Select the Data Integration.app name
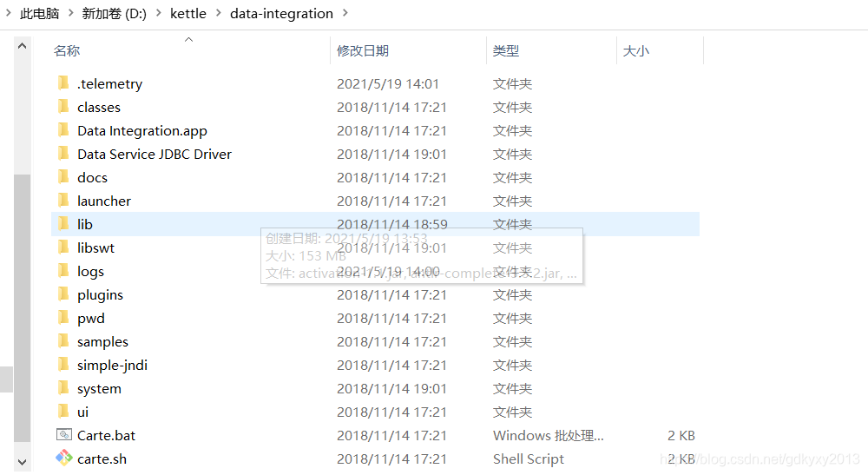This screenshot has width=868, height=475. [142, 130]
